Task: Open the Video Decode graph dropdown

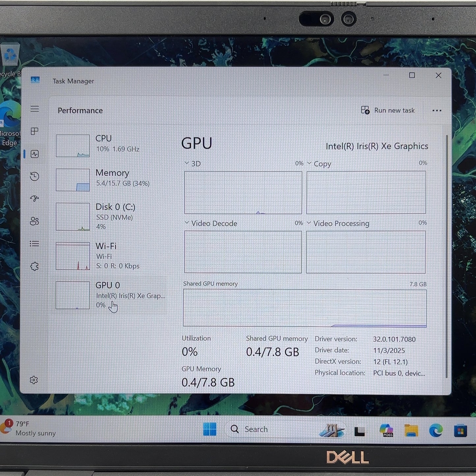Action: point(187,223)
